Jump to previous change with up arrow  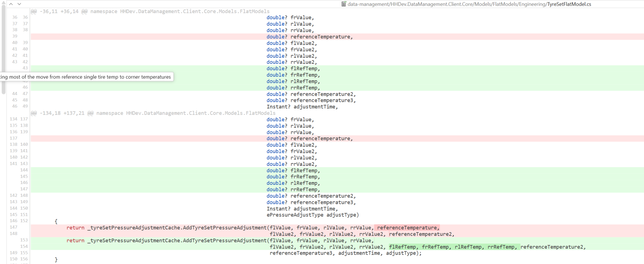(x=11, y=4)
